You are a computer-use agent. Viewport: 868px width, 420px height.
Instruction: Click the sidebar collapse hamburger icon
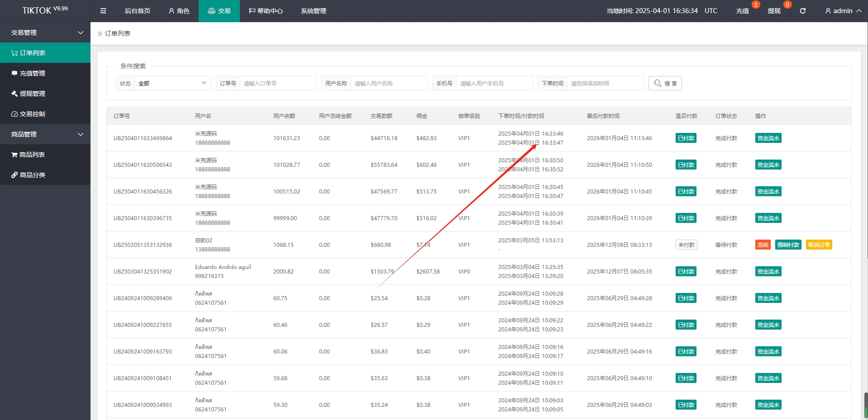(x=103, y=11)
